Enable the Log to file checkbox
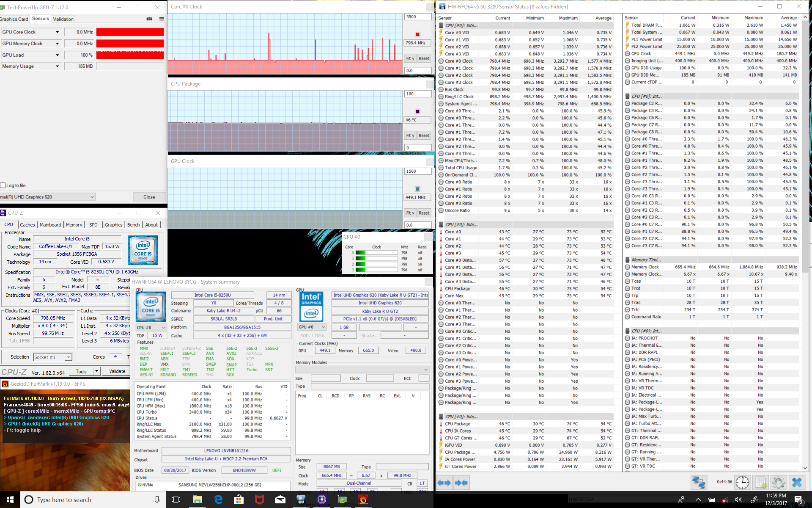This screenshot has width=812, height=508. (x=3, y=185)
